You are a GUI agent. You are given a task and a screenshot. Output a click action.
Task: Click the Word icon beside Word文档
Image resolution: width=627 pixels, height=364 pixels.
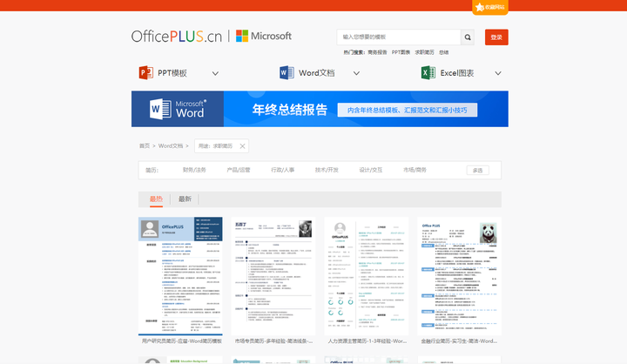coord(287,73)
